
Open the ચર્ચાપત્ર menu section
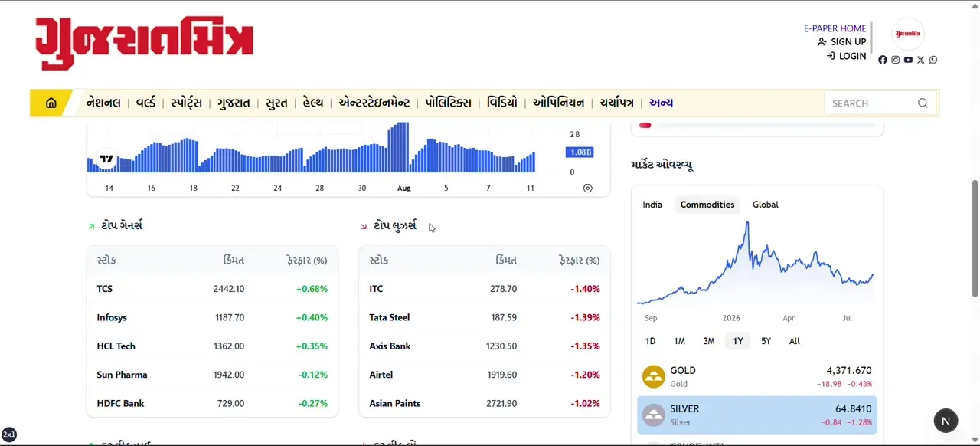[617, 103]
